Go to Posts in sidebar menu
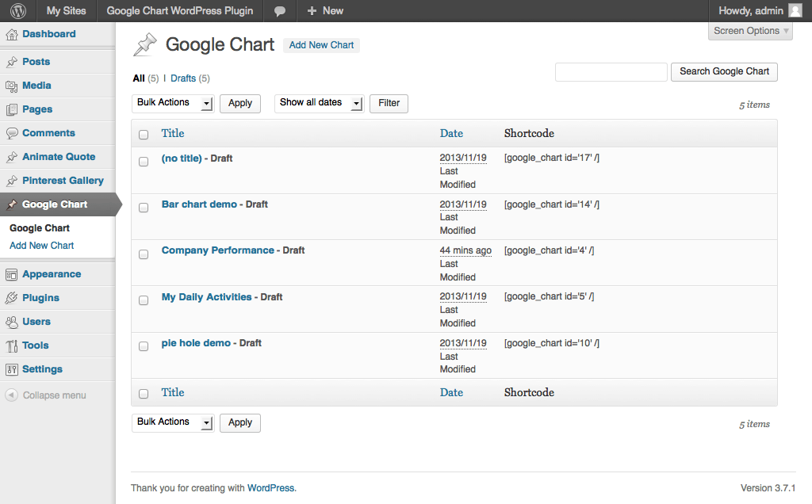Screen dimensions: 812x504 point(36,62)
